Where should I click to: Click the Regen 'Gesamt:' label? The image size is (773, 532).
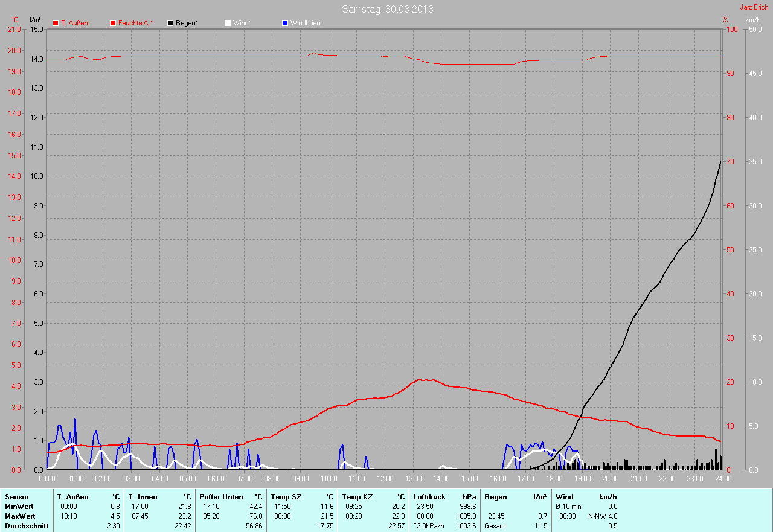point(496,526)
